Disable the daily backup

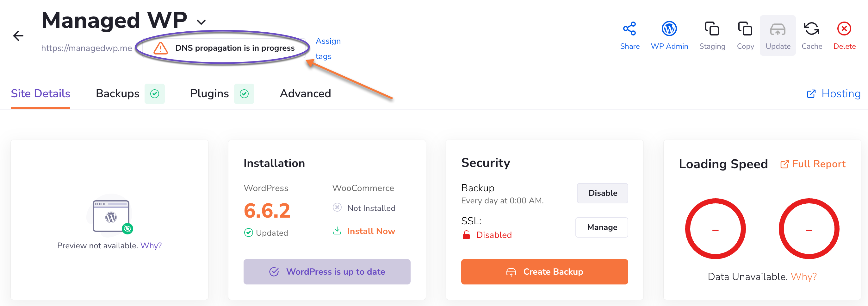(x=603, y=193)
